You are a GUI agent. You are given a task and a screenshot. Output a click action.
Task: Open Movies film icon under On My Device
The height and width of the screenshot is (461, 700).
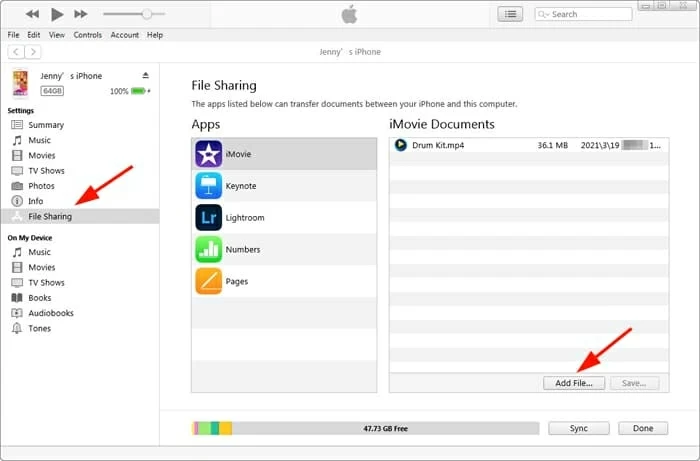coord(17,267)
